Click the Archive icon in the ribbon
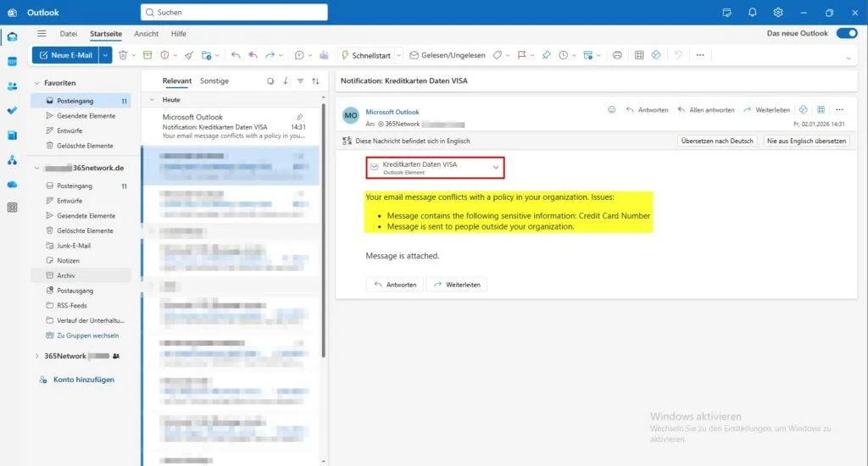868x466 pixels. click(x=146, y=55)
